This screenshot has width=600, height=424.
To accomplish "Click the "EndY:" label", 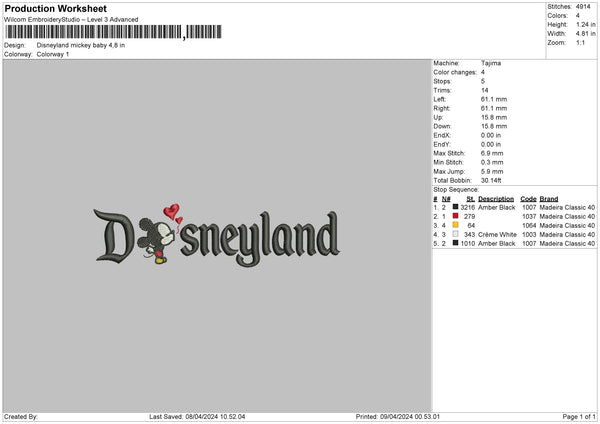I will point(442,144).
